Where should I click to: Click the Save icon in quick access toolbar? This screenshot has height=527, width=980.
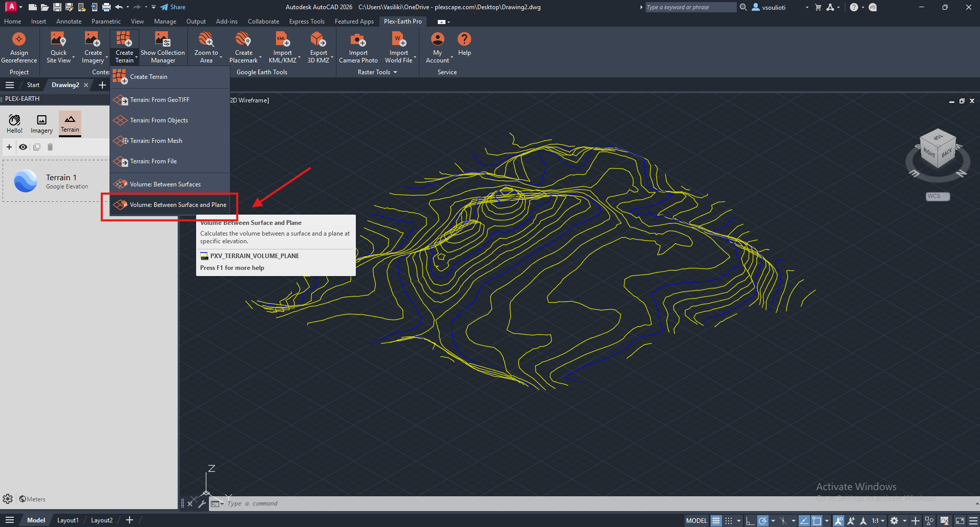click(x=57, y=7)
